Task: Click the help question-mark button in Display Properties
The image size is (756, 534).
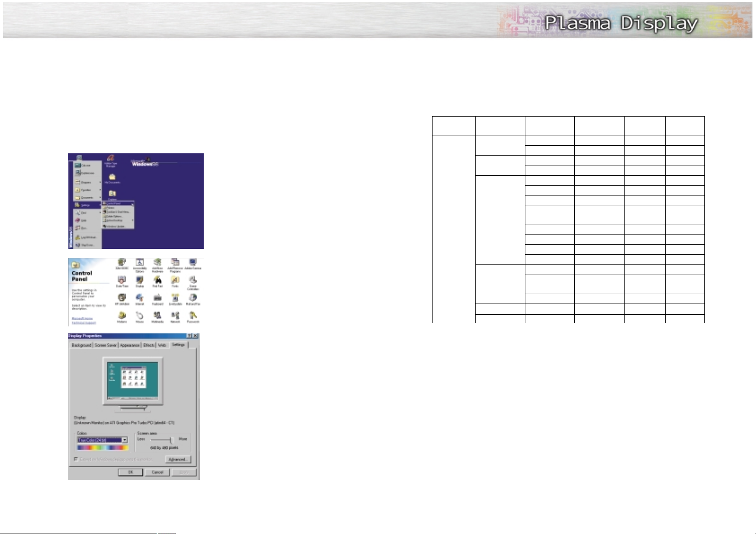Action: tap(189, 336)
